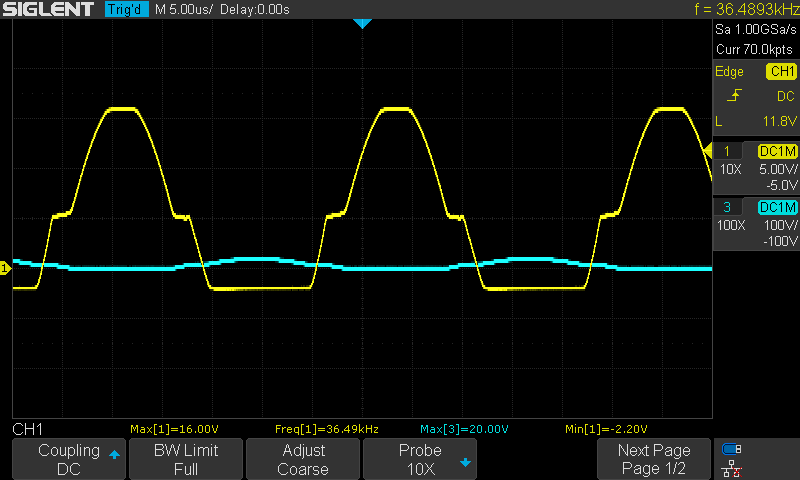Toggle the Adjust Coarse softkey
The height and width of the screenshot is (480, 800).
(x=303, y=459)
